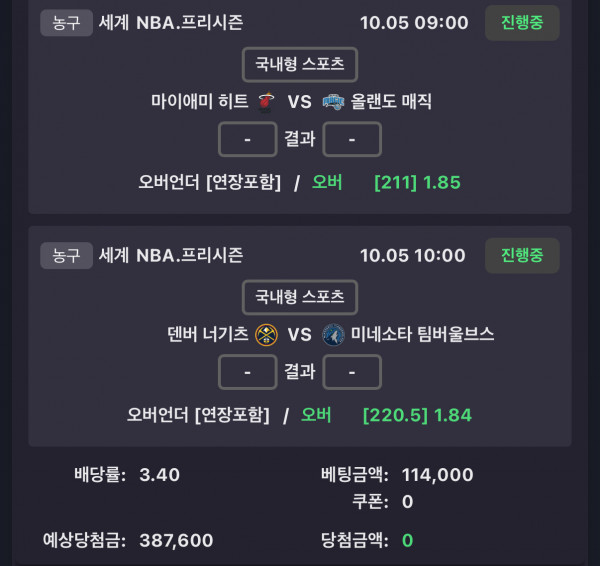Click the Denver Nuggets team logo
The height and width of the screenshot is (566, 600).
(266, 334)
